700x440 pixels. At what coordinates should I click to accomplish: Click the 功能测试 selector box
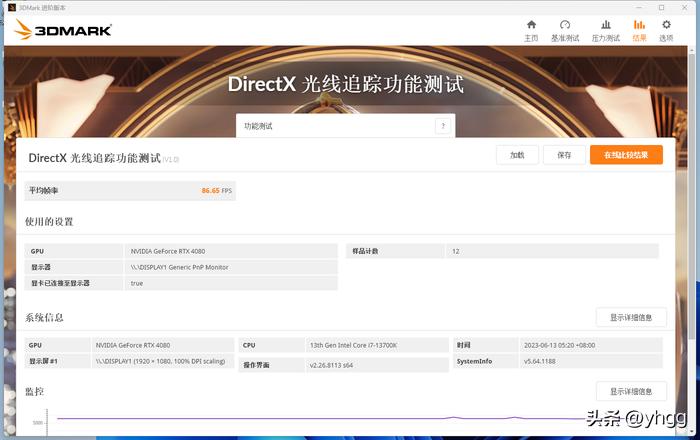346,126
